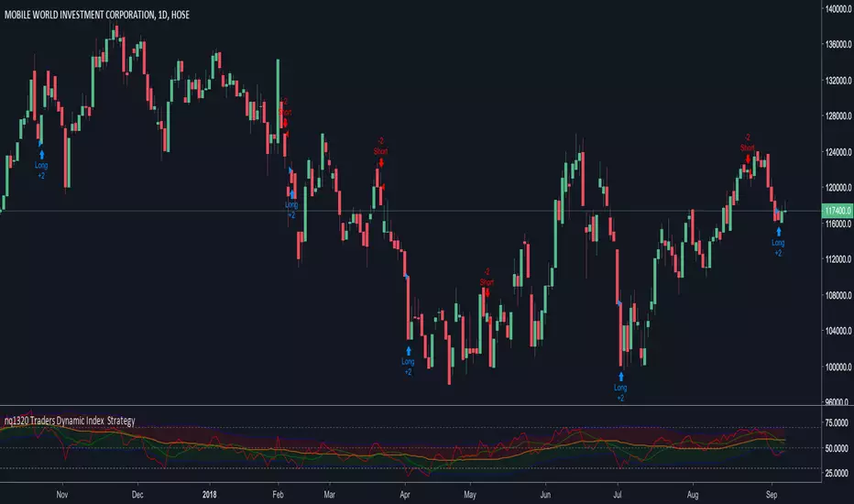The height and width of the screenshot is (504, 854).
Task: Click the 108000.0 price axis label
Action: click(x=838, y=295)
